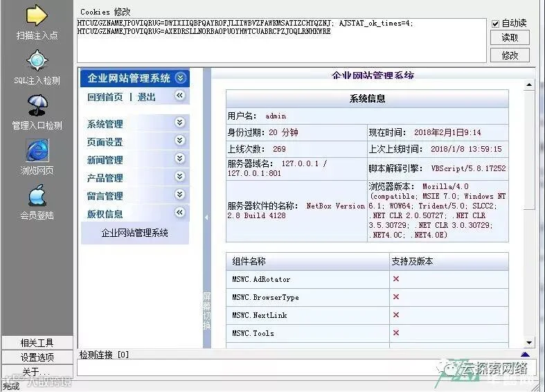This screenshot has height=392, width=545.
Task: Expand the 页面设置 menu chevron
Action: pyautogui.click(x=179, y=140)
